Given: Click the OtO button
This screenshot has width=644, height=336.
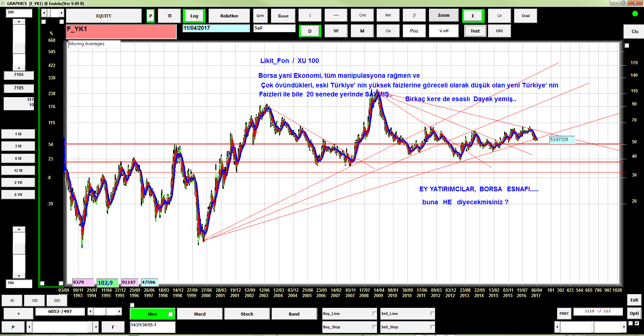Looking at the screenshot, I should point(499,31).
